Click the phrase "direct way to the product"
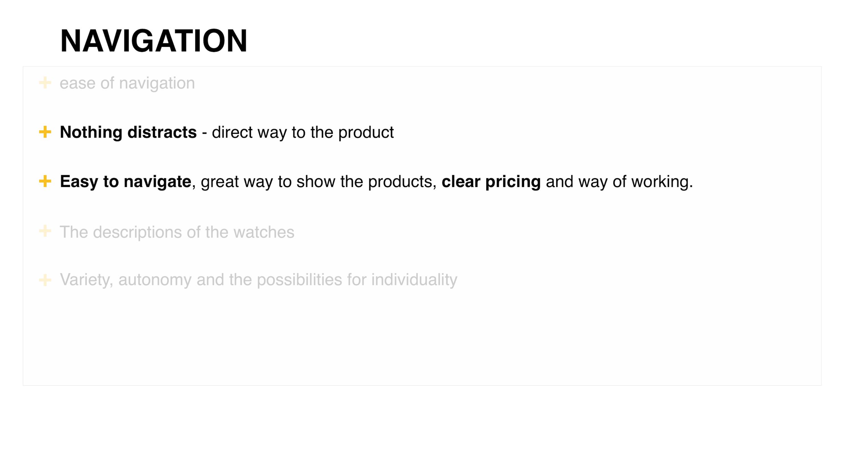Image resolution: width=868 pixels, height=461 pixels. [303, 132]
